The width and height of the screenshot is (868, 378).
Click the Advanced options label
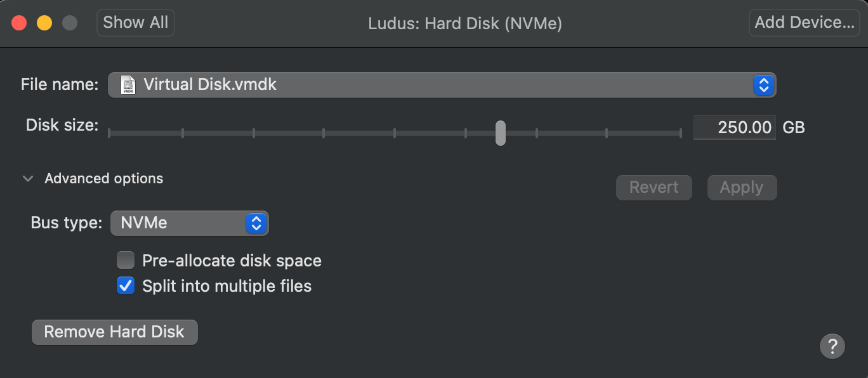pos(103,179)
